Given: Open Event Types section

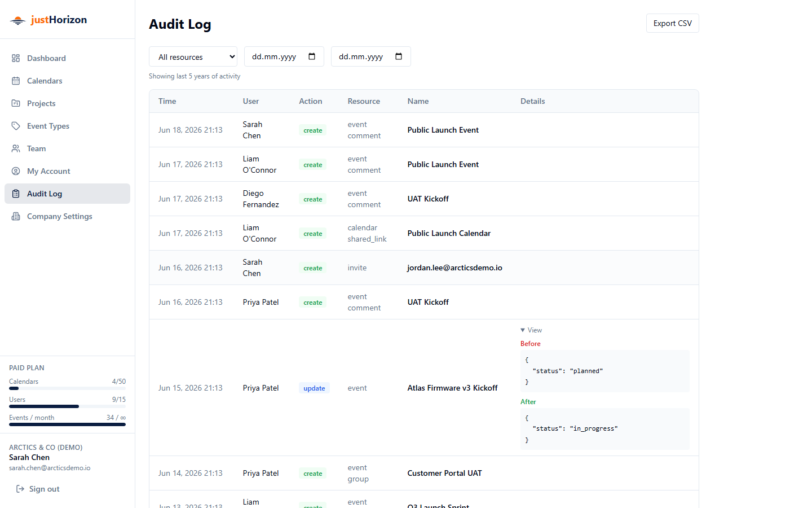Looking at the screenshot, I should point(67,126).
